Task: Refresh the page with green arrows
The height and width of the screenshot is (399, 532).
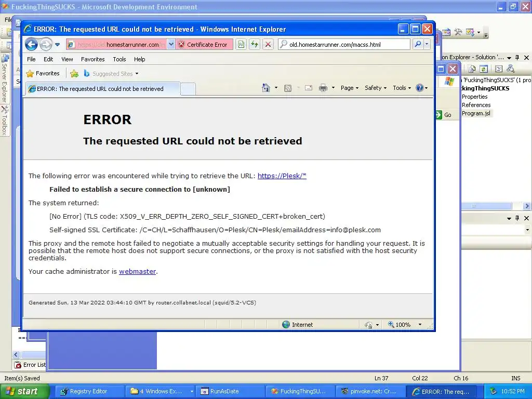Action: coord(255,45)
